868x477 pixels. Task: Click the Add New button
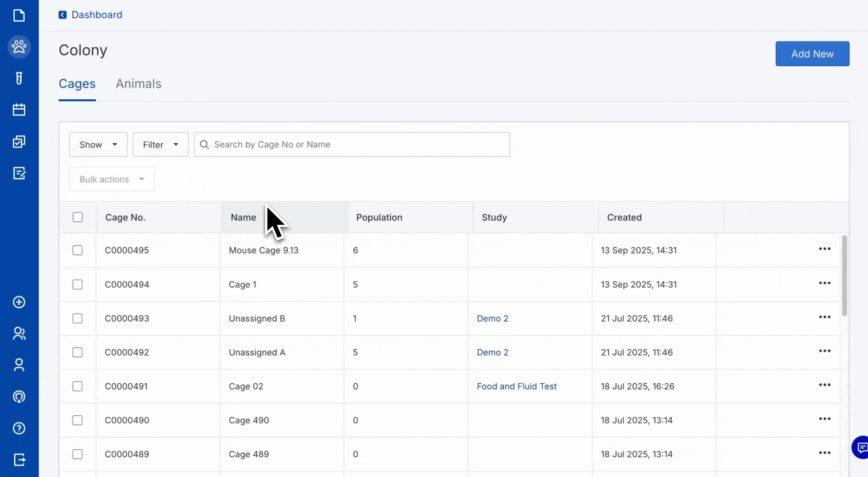(812, 54)
